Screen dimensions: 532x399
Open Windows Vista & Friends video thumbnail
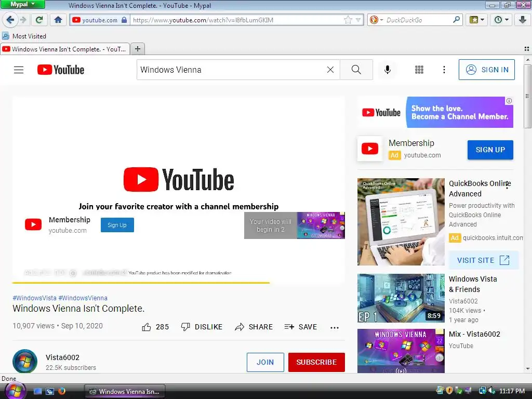[401, 298]
